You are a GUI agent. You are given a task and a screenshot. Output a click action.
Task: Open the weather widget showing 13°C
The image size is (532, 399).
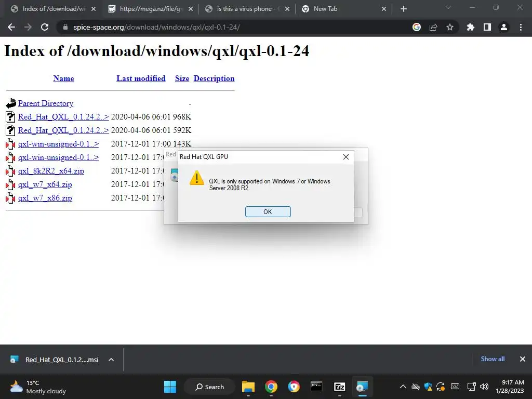tap(38, 387)
